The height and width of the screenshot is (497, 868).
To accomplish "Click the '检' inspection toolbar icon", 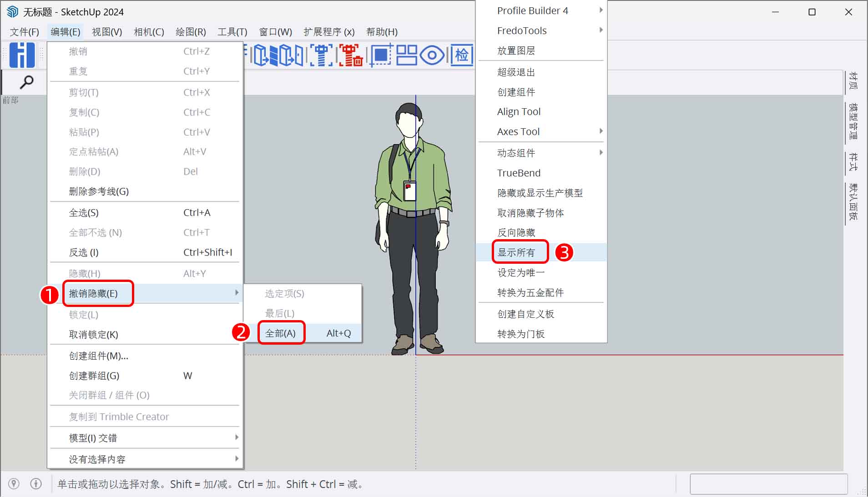I will [462, 55].
